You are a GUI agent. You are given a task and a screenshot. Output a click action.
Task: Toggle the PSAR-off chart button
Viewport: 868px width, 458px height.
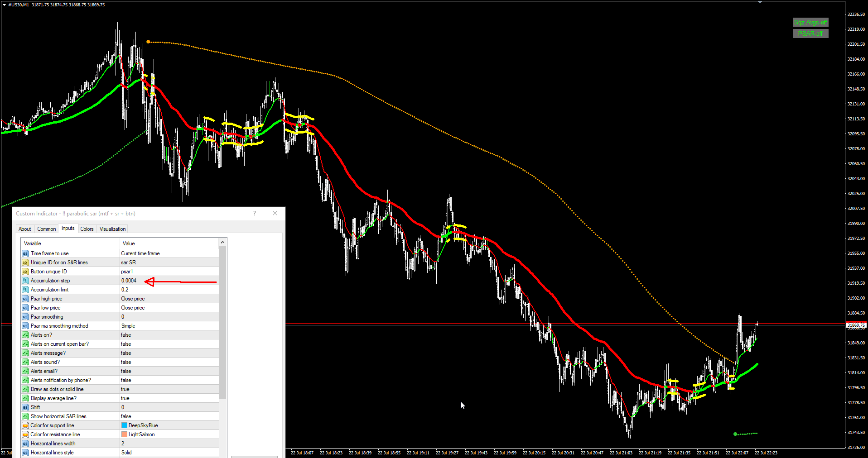pyautogui.click(x=810, y=33)
